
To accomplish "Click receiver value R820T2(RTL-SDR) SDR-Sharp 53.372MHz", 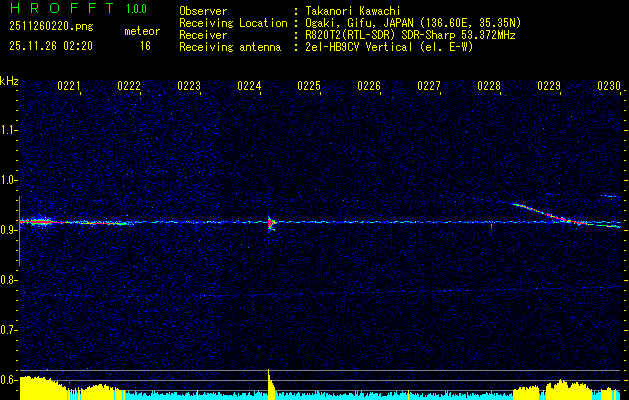I will (410, 35).
